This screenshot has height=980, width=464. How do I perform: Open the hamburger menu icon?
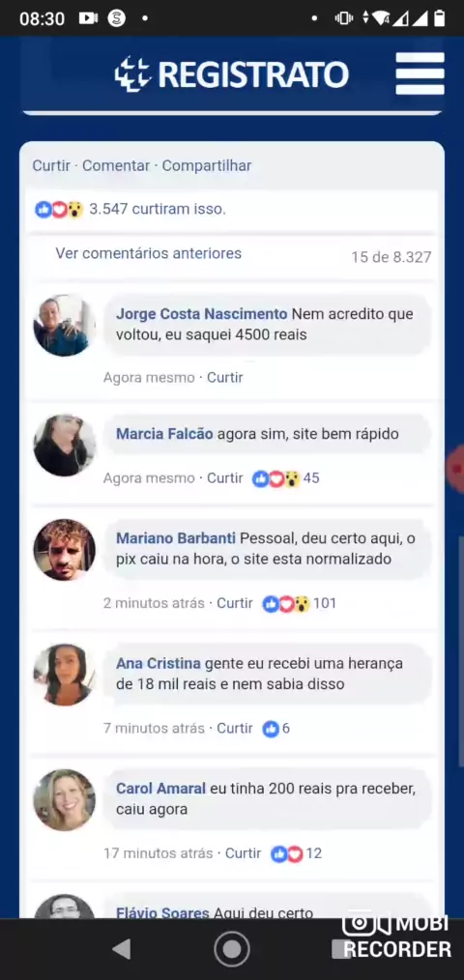420,73
